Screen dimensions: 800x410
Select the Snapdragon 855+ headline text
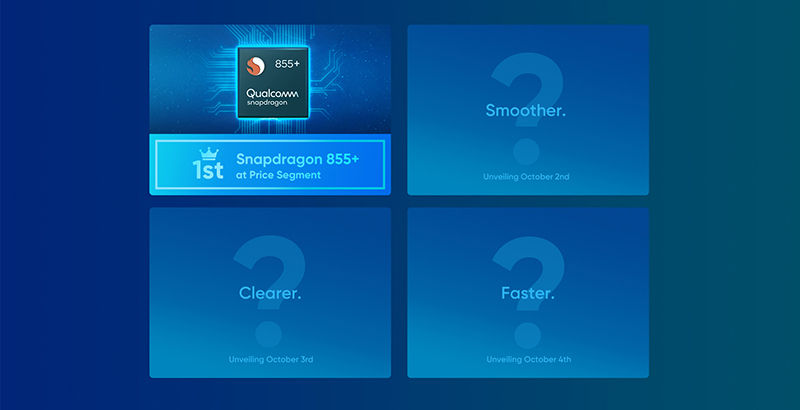pyautogui.click(x=296, y=158)
